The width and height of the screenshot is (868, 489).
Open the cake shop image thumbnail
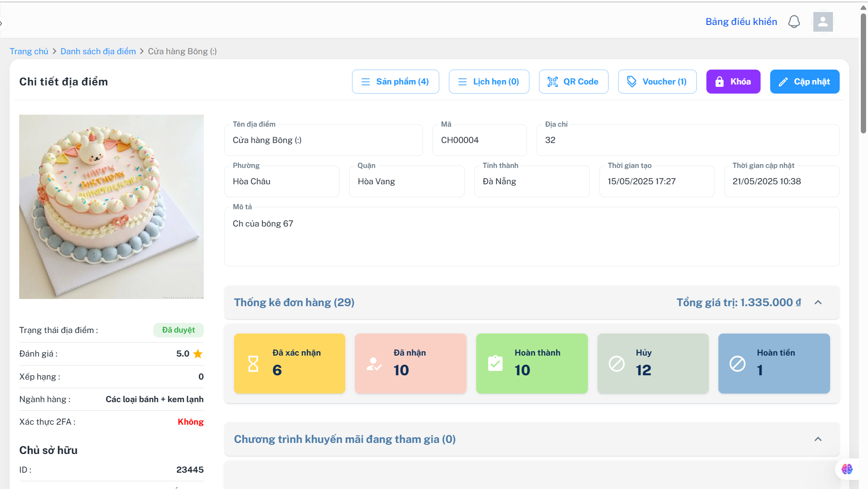[x=111, y=207]
